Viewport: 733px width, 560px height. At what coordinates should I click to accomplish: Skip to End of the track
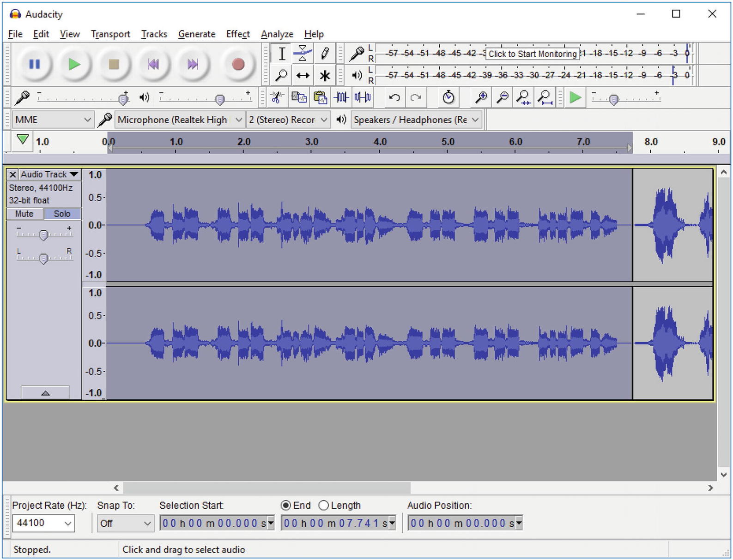pyautogui.click(x=193, y=64)
